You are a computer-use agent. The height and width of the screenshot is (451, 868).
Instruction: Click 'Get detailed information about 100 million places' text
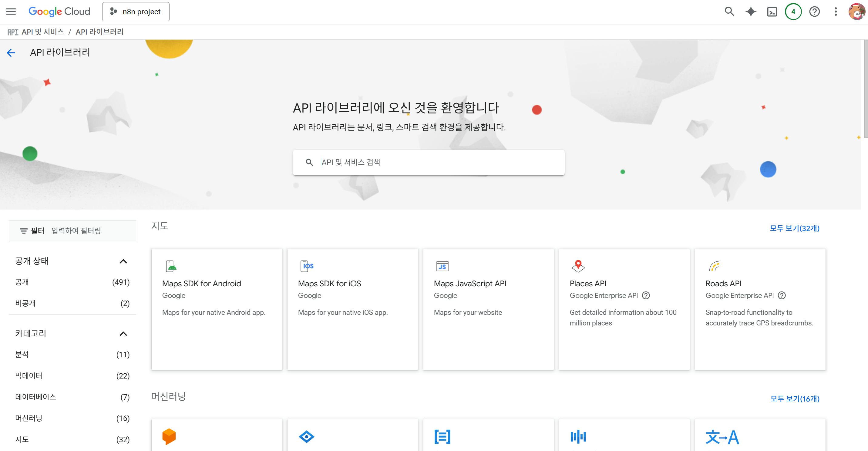pyautogui.click(x=623, y=318)
